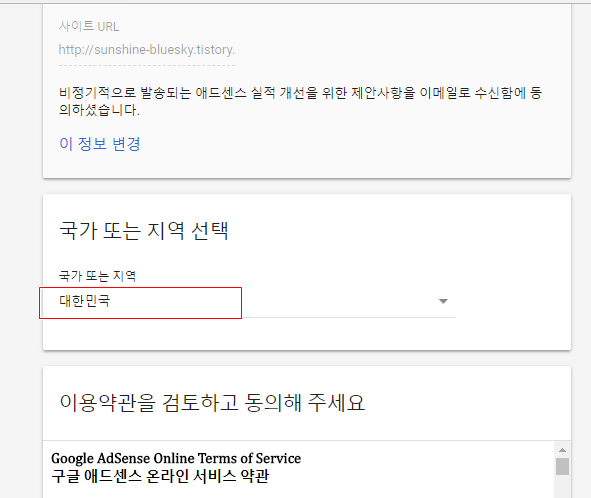The image size is (591, 498).
Task: Click the email consent notice text
Action: click(x=300, y=101)
